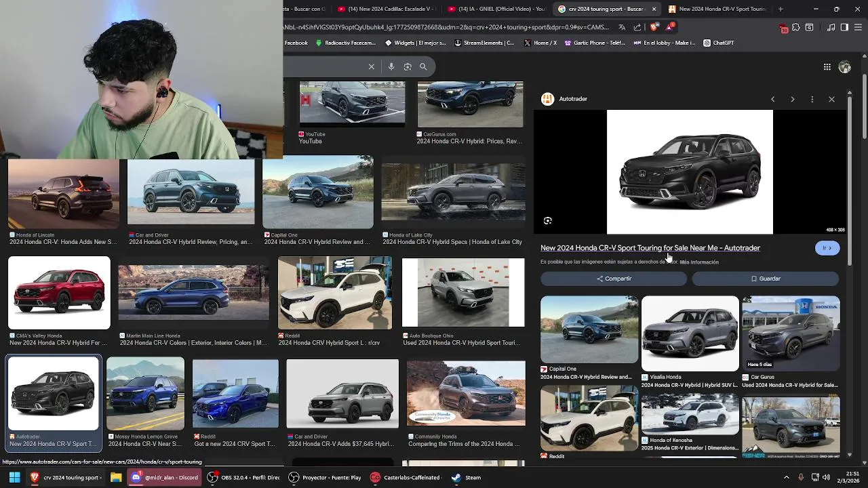Screen dimensions: 868x488
Task: Open CMA's Valley Honda red CR-V result
Action: [59, 293]
